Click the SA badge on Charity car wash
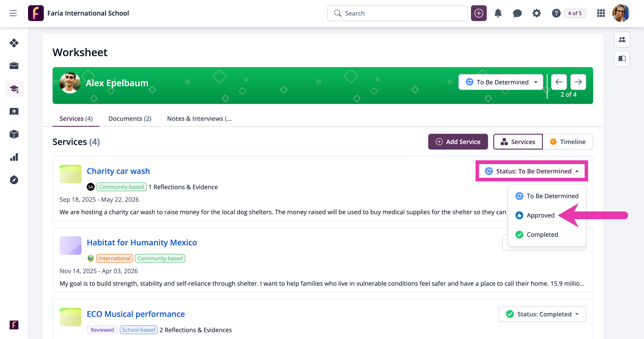The image size is (644, 339). tap(90, 187)
